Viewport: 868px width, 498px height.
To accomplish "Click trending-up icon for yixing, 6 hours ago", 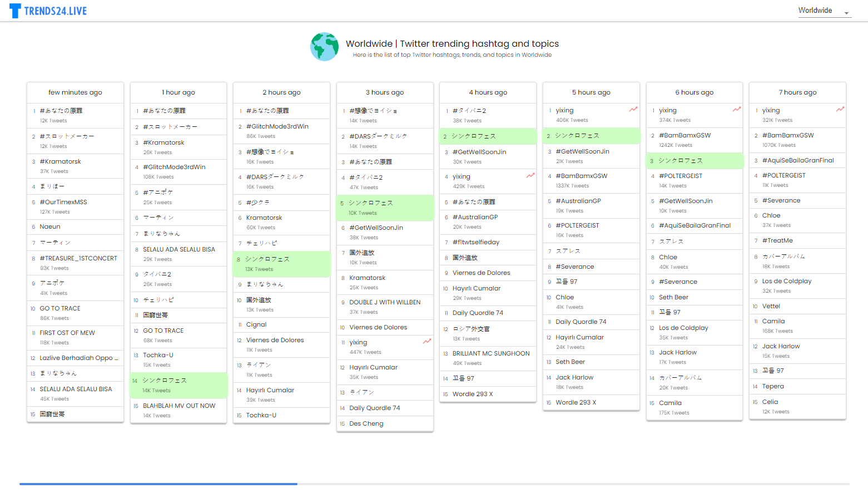I will coord(737,110).
